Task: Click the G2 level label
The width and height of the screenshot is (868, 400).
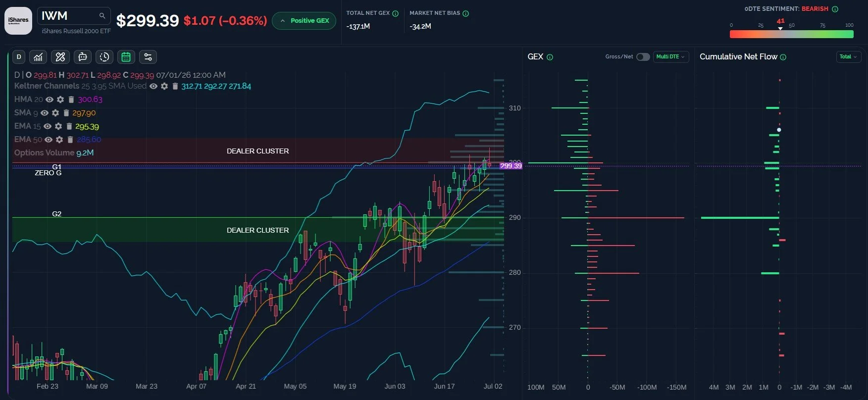Action: click(x=56, y=214)
